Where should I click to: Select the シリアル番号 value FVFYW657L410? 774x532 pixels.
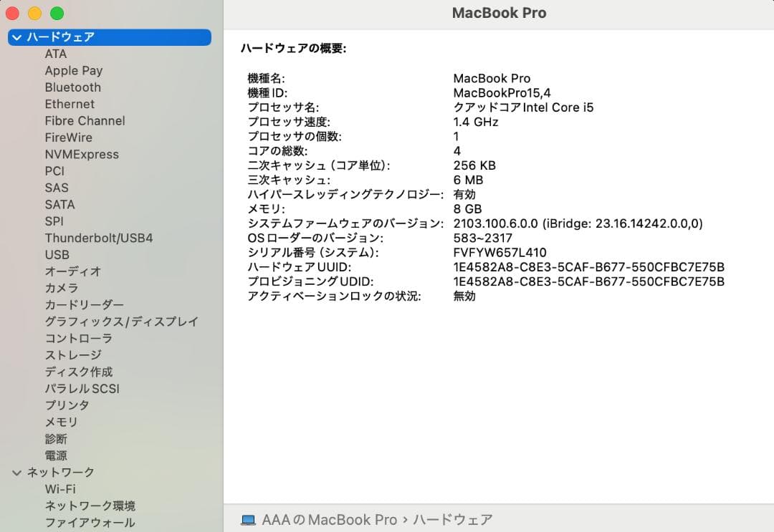click(x=500, y=253)
